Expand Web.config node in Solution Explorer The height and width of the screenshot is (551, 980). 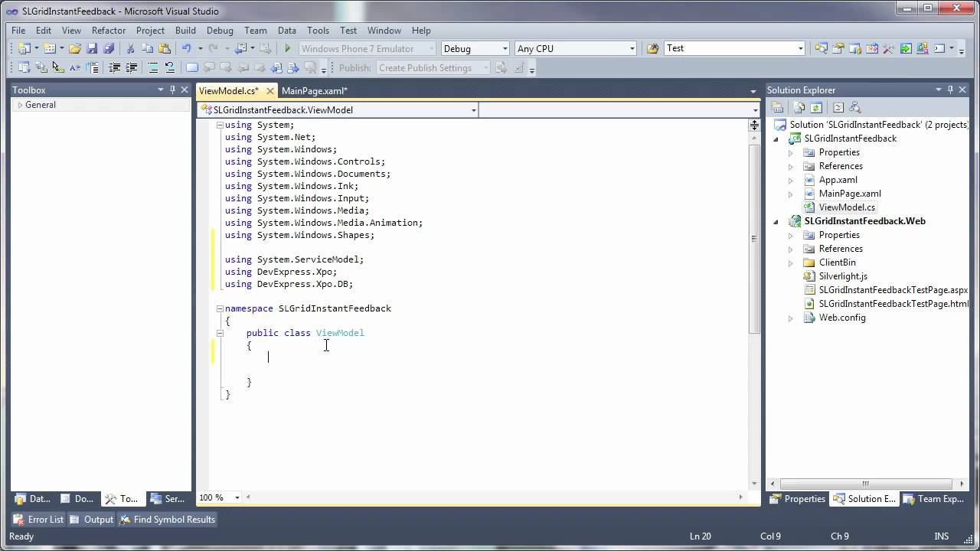pyautogui.click(x=791, y=318)
